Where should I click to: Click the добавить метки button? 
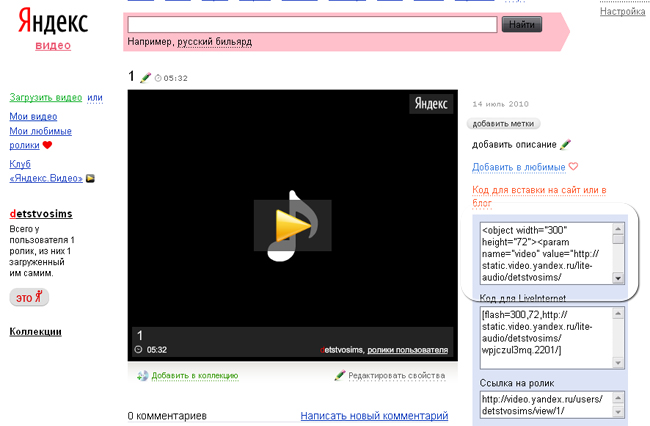pos(503,123)
